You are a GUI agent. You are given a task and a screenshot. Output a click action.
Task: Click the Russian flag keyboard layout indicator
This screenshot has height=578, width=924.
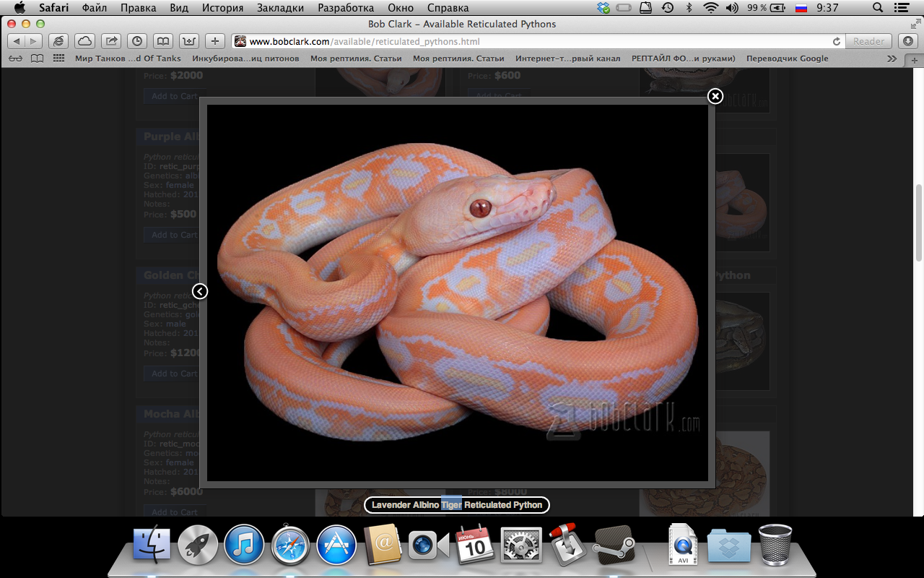pos(801,7)
